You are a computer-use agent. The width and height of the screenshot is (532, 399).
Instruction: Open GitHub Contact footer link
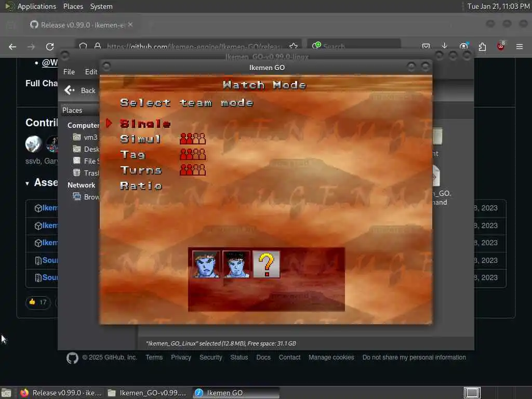(x=289, y=357)
